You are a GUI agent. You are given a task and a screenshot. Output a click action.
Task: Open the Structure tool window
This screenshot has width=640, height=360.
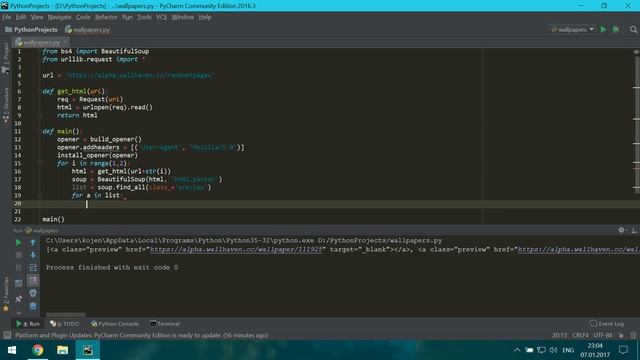tap(6, 105)
